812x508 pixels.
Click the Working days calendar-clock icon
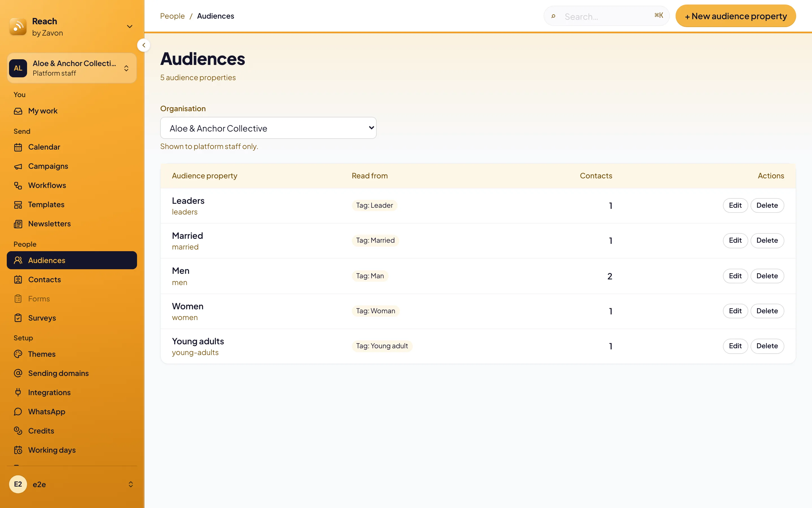tap(18, 450)
